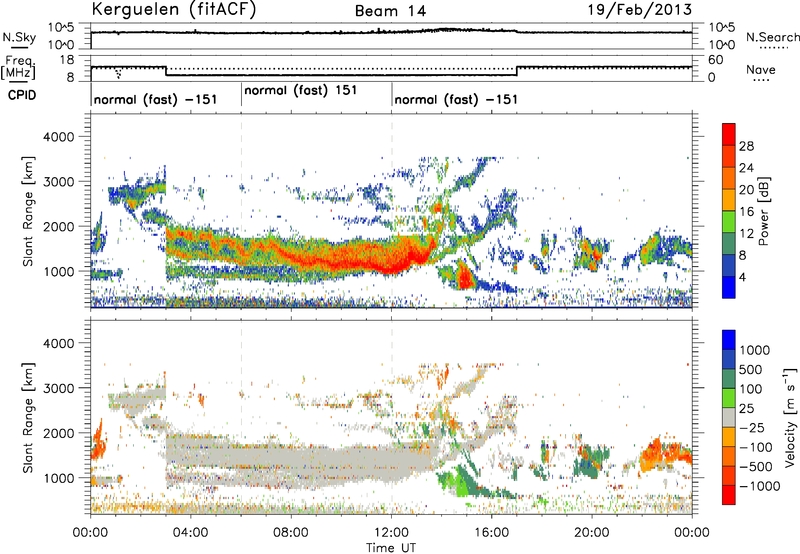Click the "Power [dB]" color bar title

(x=763, y=211)
